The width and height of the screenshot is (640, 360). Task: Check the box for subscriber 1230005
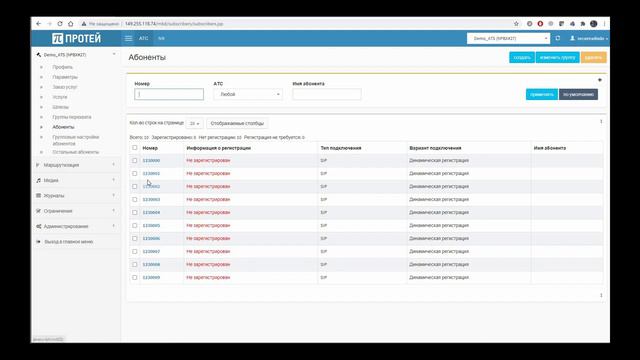pos(135,225)
